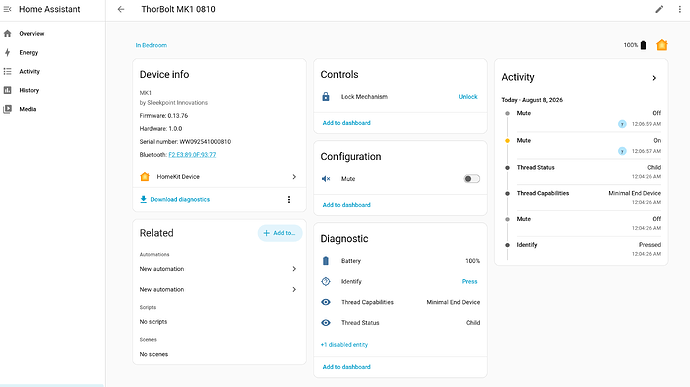Open first New automation chevron

coord(294,269)
